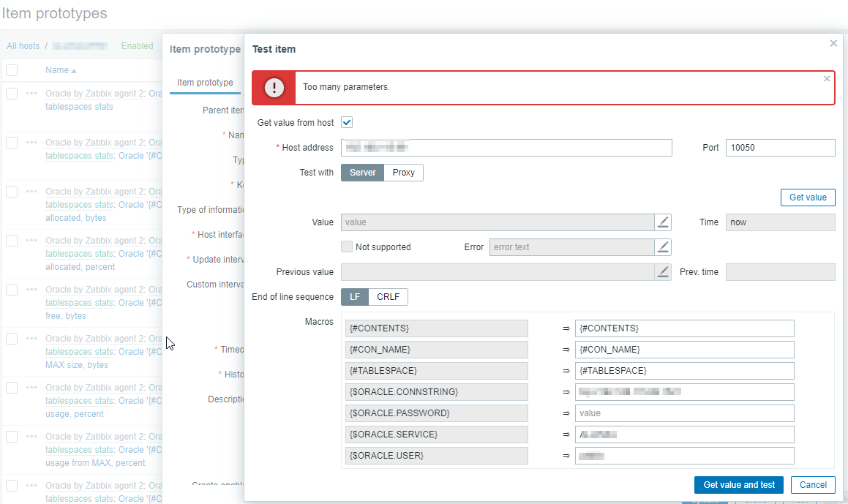Viewport: 848px width, 504px height.
Task: Click the Name column sort arrow
Action: pos(74,71)
